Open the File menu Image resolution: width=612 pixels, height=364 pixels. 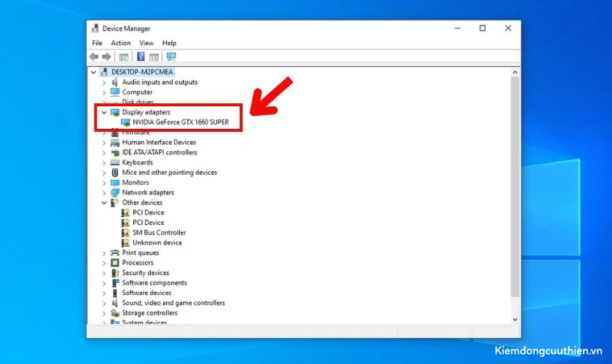pyautogui.click(x=97, y=43)
